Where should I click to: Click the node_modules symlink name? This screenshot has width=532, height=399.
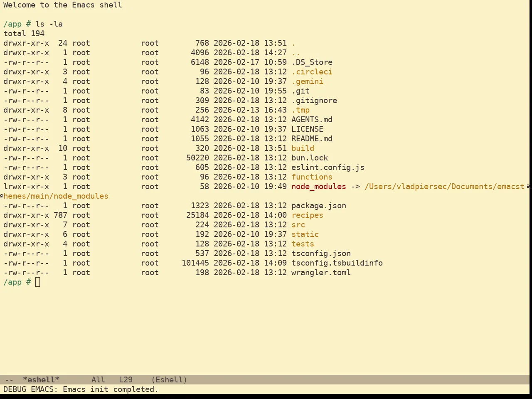319,187
